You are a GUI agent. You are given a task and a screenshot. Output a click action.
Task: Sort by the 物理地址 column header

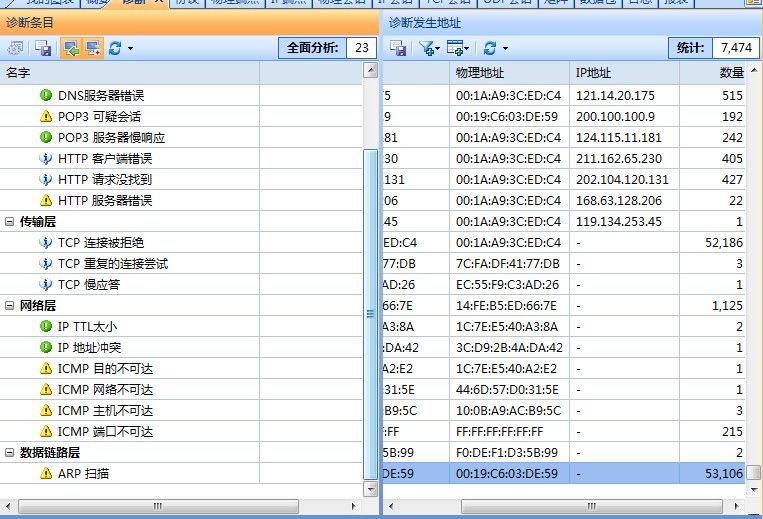tap(509, 73)
